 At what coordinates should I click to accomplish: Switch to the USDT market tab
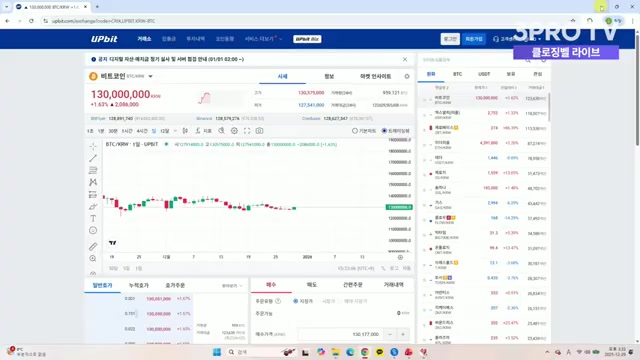pos(484,74)
